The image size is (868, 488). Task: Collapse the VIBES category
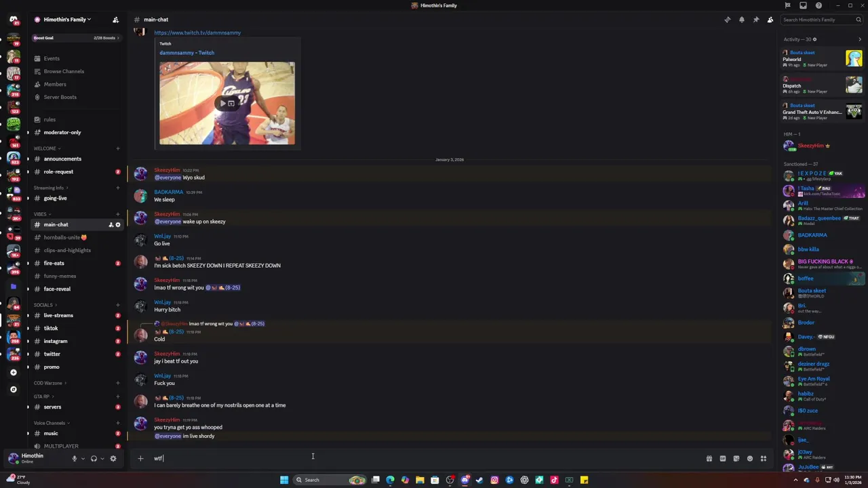(42, 214)
